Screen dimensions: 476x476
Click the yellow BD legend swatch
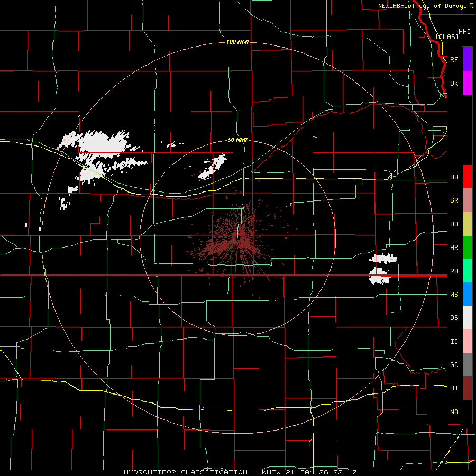click(467, 224)
